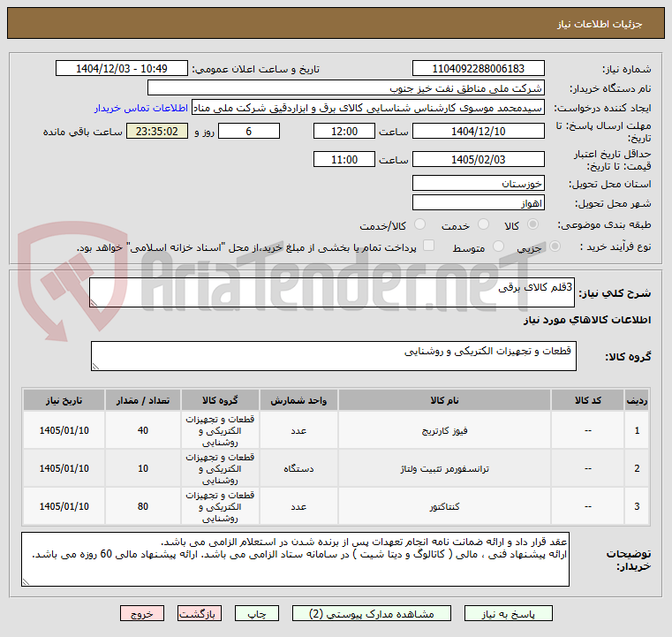Click quantity 10 in transformer row
The image size is (672, 637).
click(x=143, y=468)
